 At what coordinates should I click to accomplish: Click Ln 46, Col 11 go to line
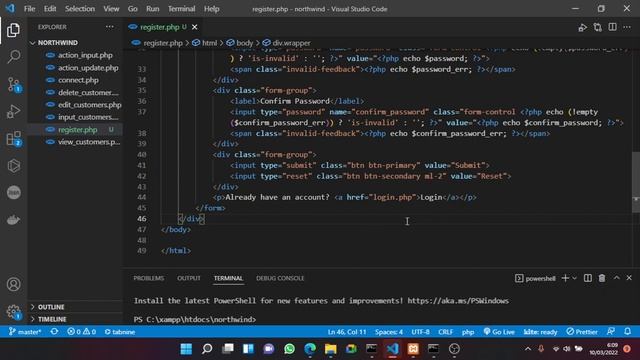coord(347,332)
